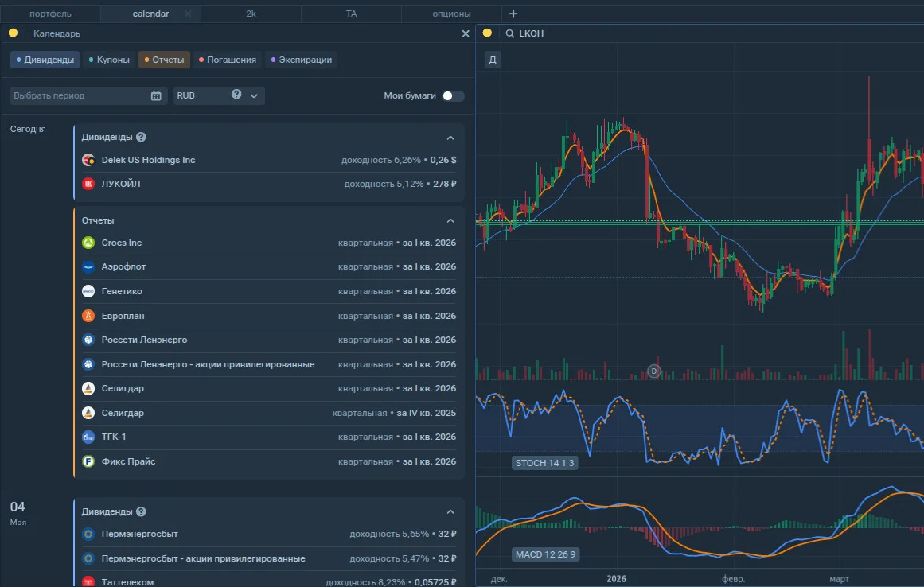This screenshot has height=587, width=924.
Task: Switch to the портфель tab
Action: click(51, 14)
